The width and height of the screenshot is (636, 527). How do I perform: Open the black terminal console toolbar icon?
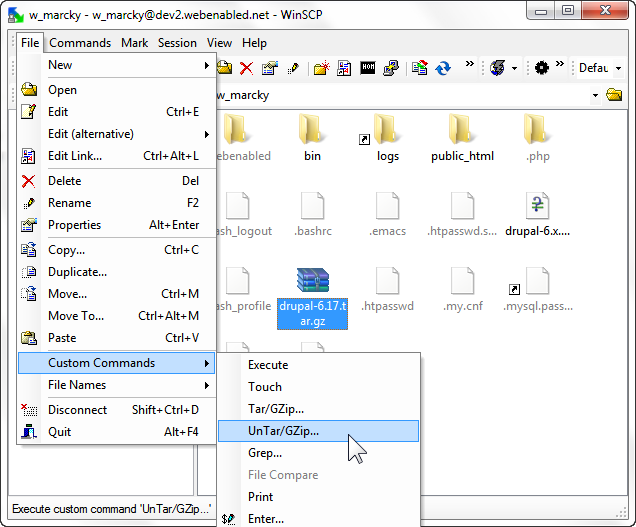pos(368,67)
